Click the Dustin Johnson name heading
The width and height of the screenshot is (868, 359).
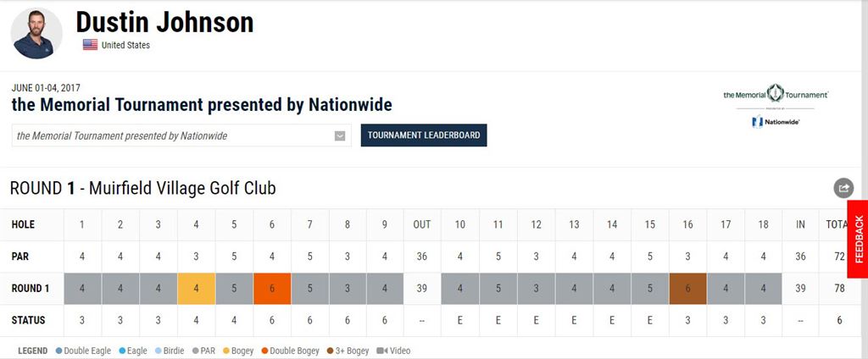coord(164,23)
